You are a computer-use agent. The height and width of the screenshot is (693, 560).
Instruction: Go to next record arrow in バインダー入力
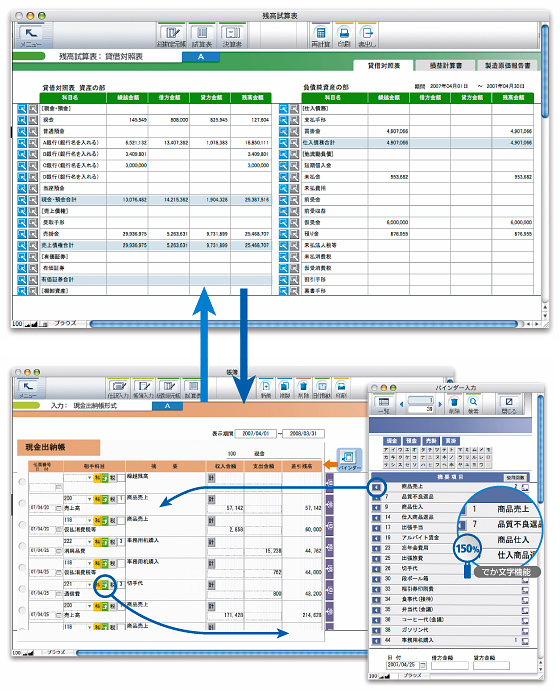click(x=440, y=404)
